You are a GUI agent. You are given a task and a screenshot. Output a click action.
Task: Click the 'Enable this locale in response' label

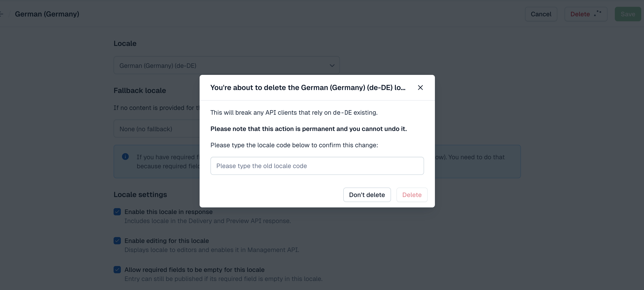click(x=169, y=212)
